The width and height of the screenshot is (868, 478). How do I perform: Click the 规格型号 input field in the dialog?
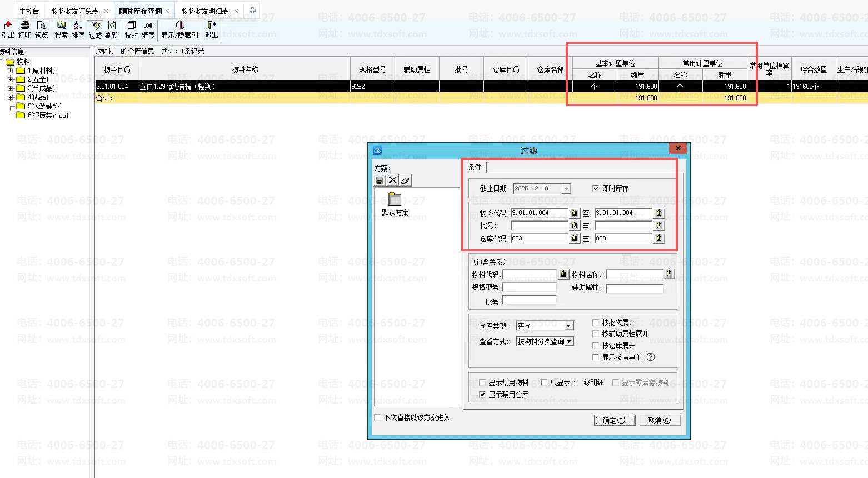coord(529,288)
